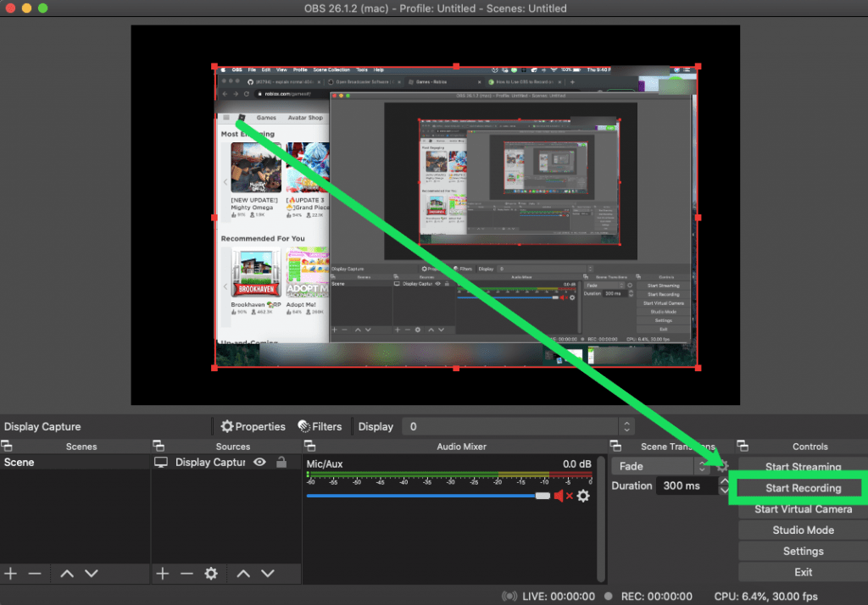Select Scene in the Scenes list
This screenshot has height=605, width=868.
pyautogui.click(x=75, y=462)
